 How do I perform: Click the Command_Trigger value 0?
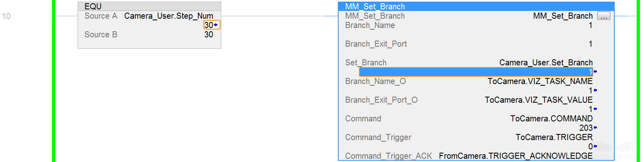[x=590, y=147]
